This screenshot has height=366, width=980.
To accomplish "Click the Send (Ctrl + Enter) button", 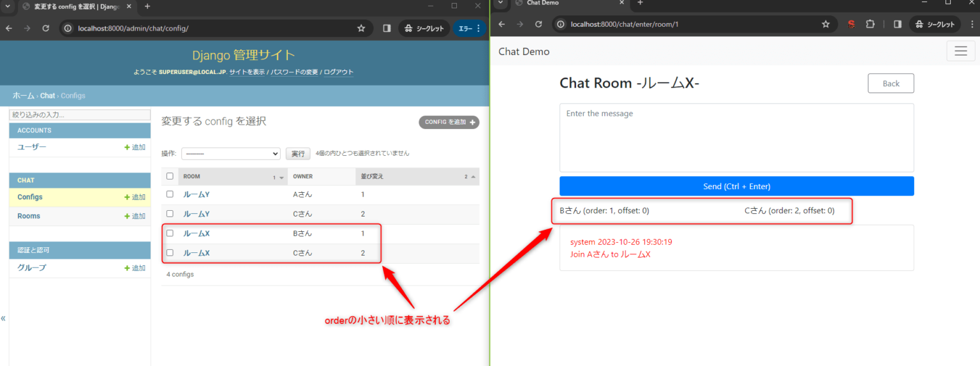I will pos(736,186).
